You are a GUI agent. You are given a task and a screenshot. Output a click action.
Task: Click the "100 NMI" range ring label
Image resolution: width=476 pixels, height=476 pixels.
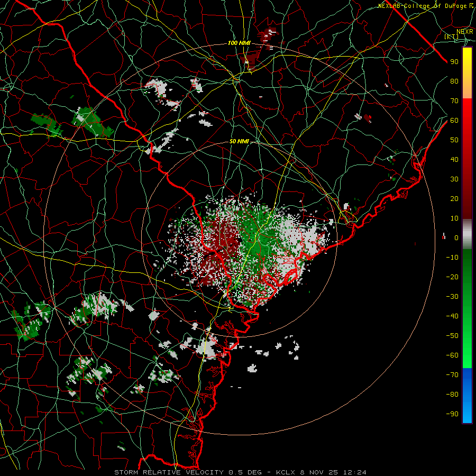point(239,43)
